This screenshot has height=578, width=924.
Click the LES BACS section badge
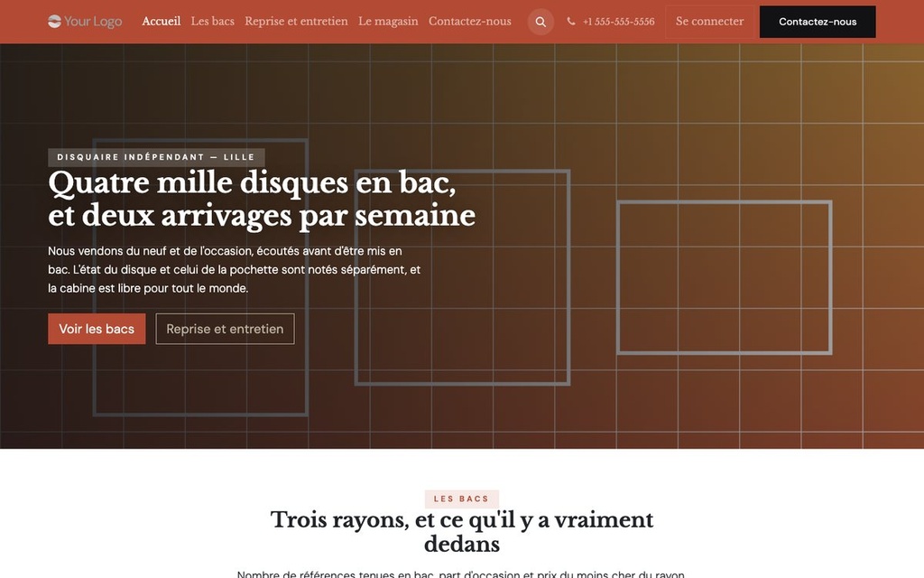(x=461, y=499)
